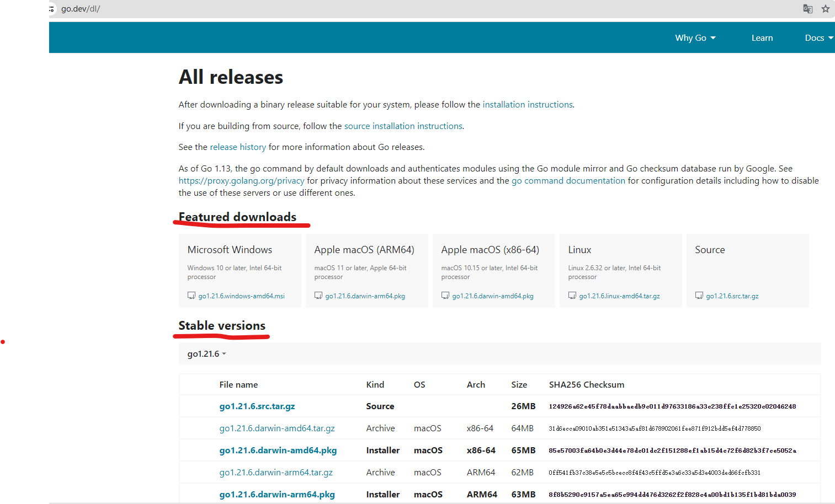This screenshot has width=835, height=504.
Task: Open the source installation instructions link
Action: [403, 126]
